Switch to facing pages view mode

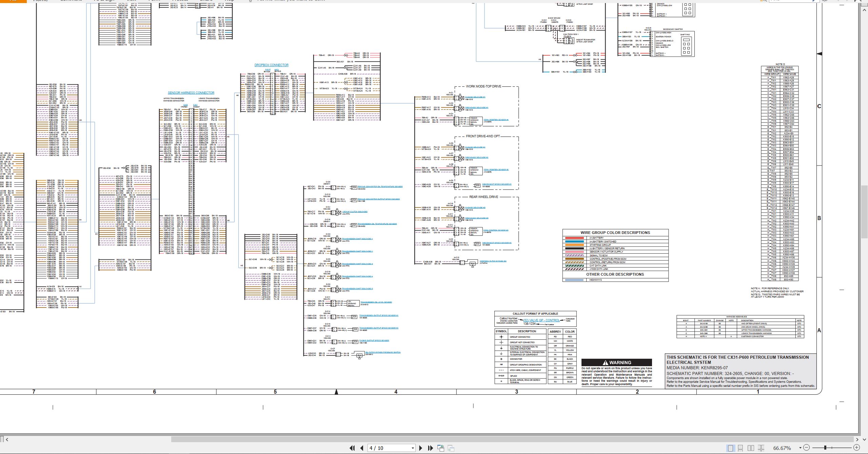[x=751, y=448]
